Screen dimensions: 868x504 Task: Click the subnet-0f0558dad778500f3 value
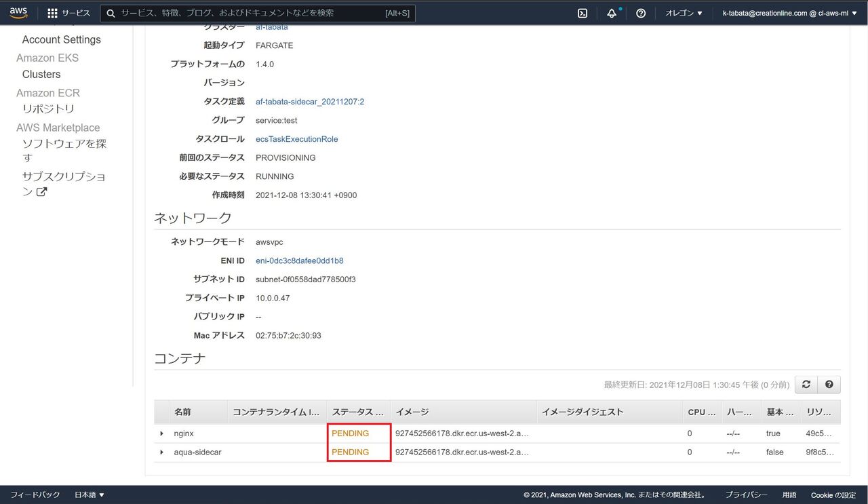(x=306, y=279)
